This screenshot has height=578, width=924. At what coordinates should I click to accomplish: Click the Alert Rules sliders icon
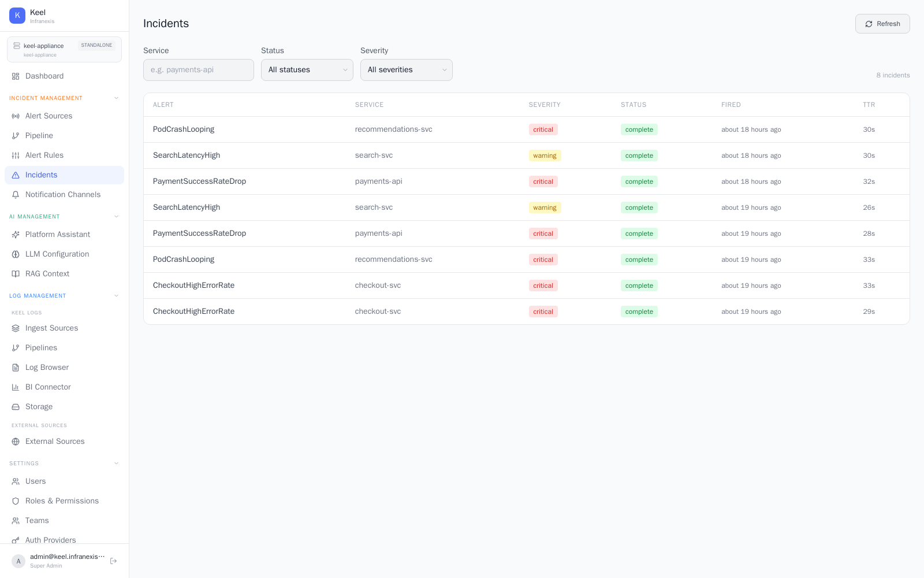pos(16,155)
